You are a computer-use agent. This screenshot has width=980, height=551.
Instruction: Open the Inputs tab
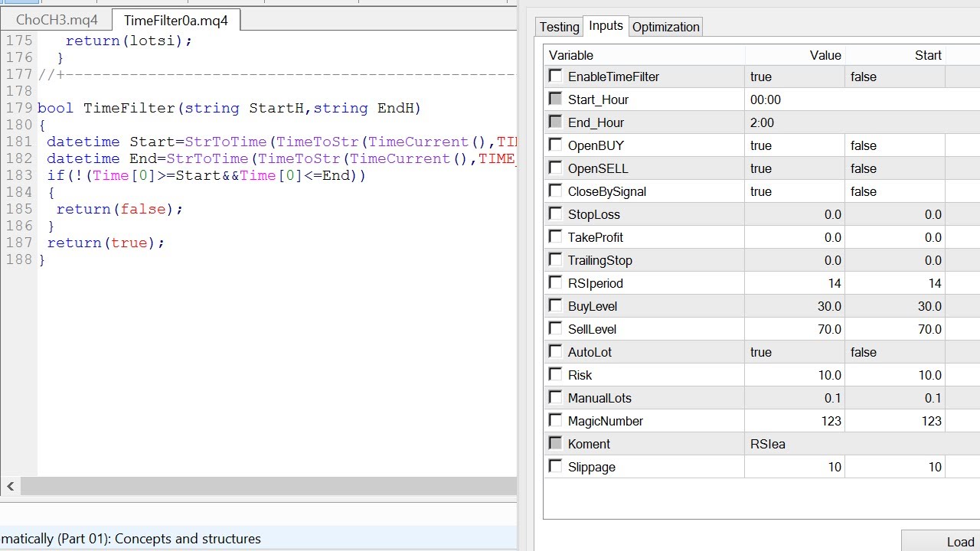point(606,26)
